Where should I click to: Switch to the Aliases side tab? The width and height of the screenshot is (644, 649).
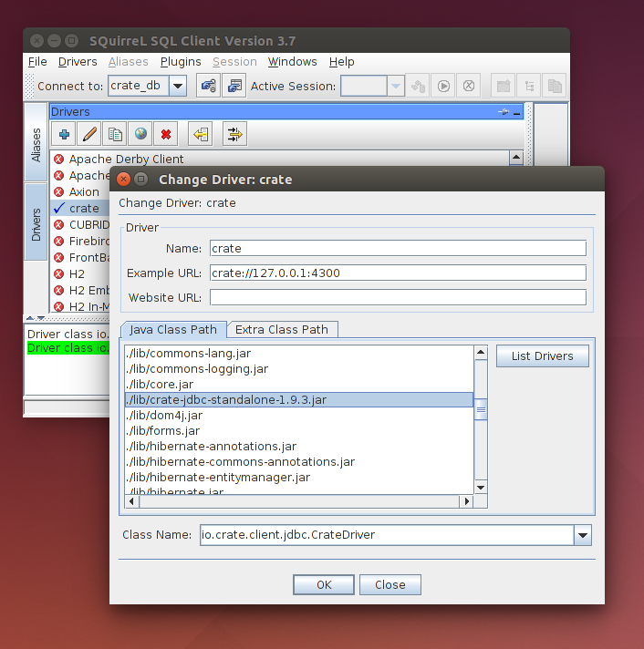click(x=36, y=144)
